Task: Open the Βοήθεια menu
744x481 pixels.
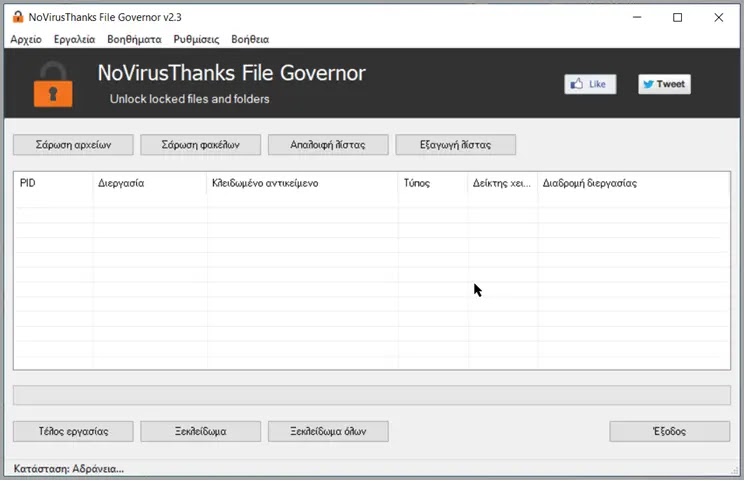Action: point(250,39)
